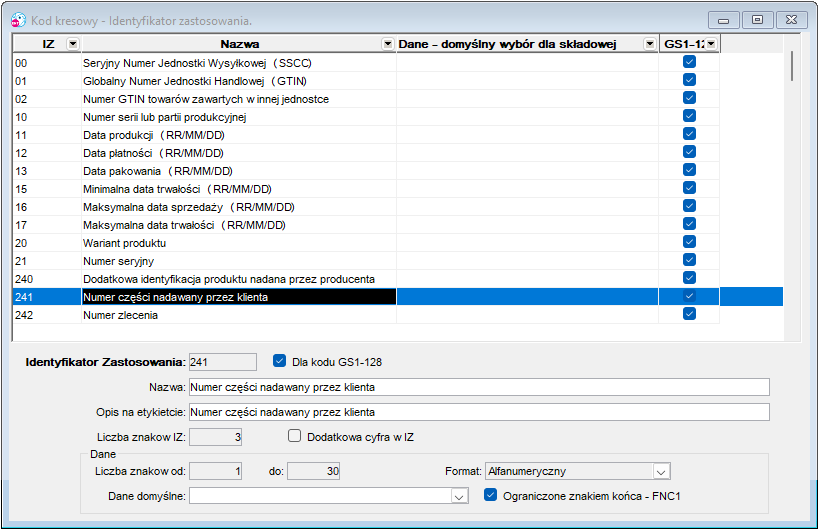This screenshot has width=819, height=530.
Task: Open the GS1-128 column filter dropdown
Action: (711, 44)
